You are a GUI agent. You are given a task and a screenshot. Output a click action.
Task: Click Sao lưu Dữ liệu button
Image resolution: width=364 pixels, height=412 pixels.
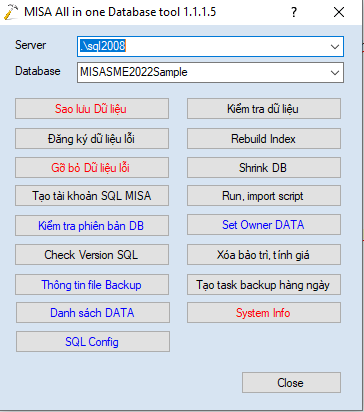92,108
